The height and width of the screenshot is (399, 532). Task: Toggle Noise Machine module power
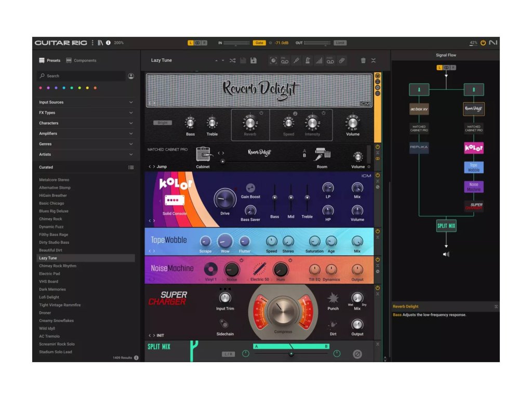378,260
